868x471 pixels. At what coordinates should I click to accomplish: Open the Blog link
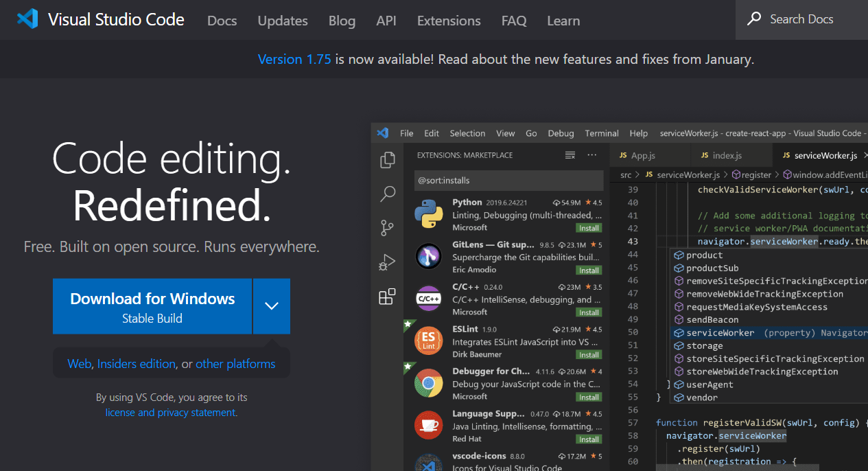tap(342, 21)
